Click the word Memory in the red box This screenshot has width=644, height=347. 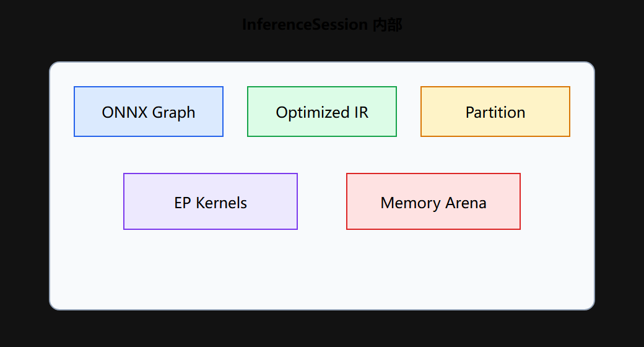point(411,203)
